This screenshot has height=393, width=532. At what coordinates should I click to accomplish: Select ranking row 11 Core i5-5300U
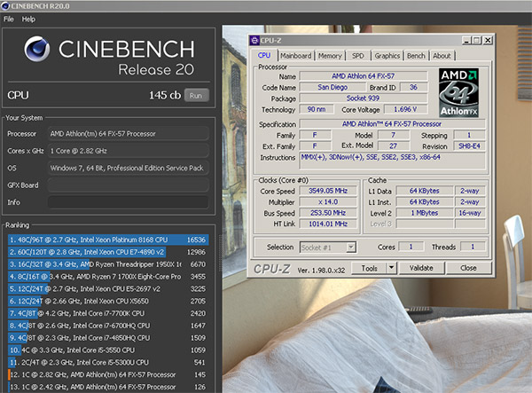click(x=108, y=363)
